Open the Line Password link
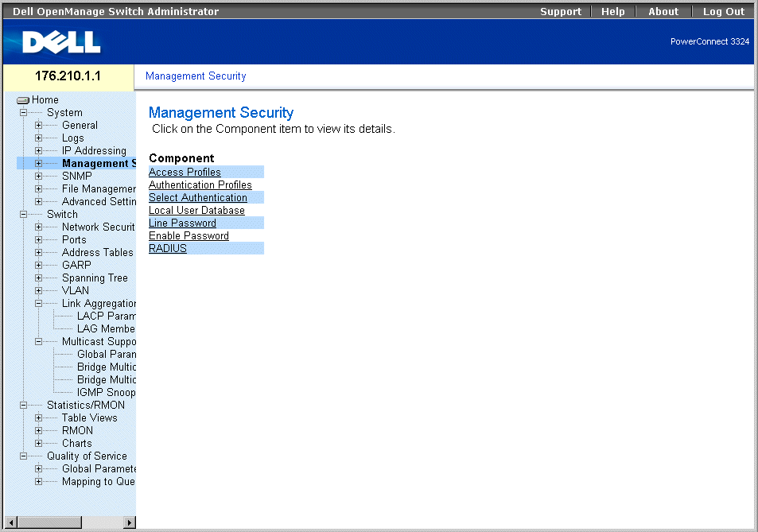758x532 pixels. (182, 223)
